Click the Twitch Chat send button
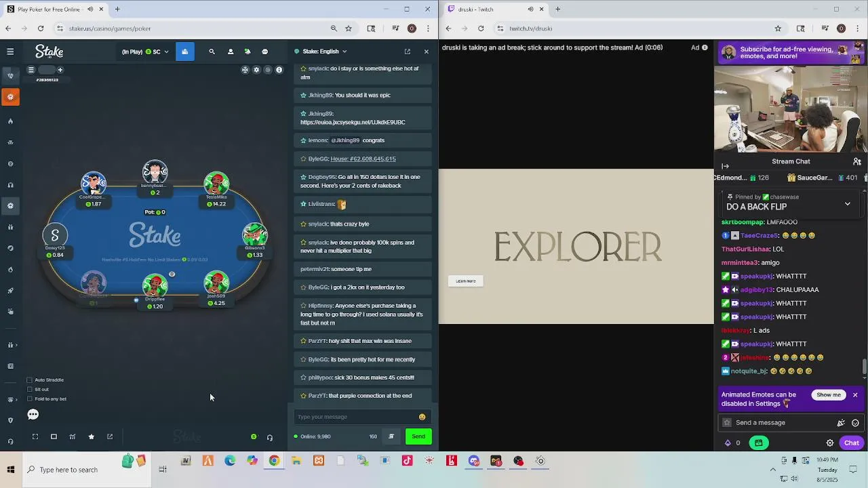Screen dimensions: 868x488 pos(851,443)
